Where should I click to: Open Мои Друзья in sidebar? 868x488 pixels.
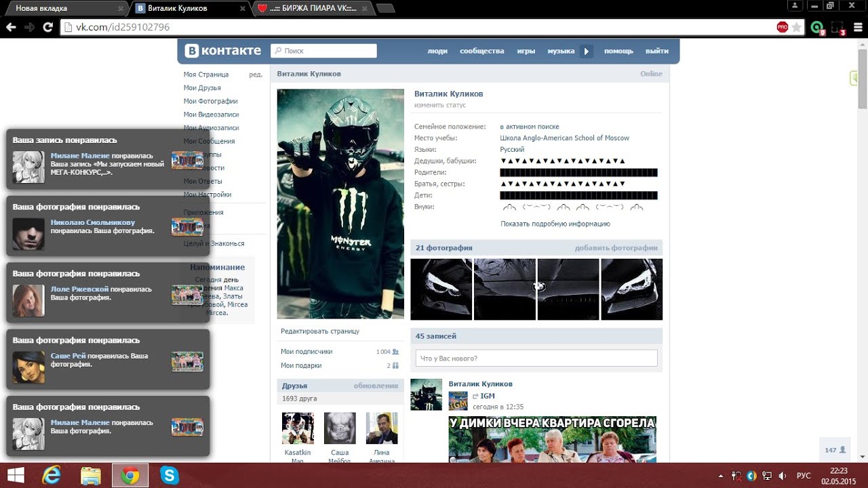coord(202,88)
